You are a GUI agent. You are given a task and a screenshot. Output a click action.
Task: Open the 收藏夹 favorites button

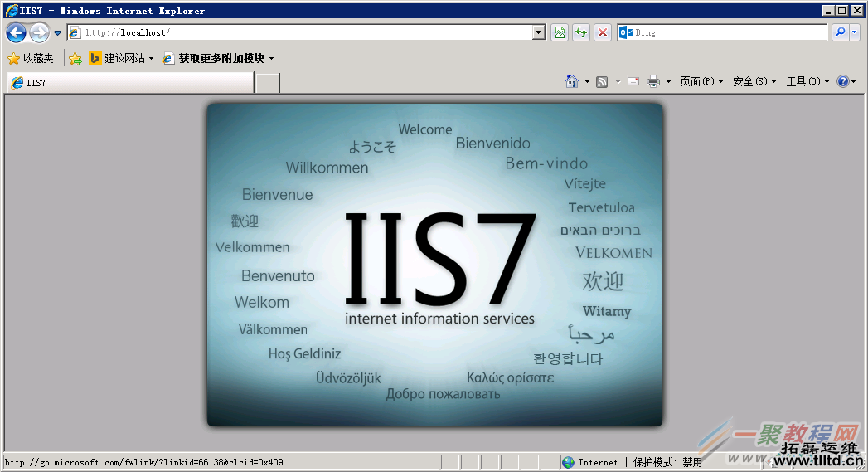pos(30,58)
